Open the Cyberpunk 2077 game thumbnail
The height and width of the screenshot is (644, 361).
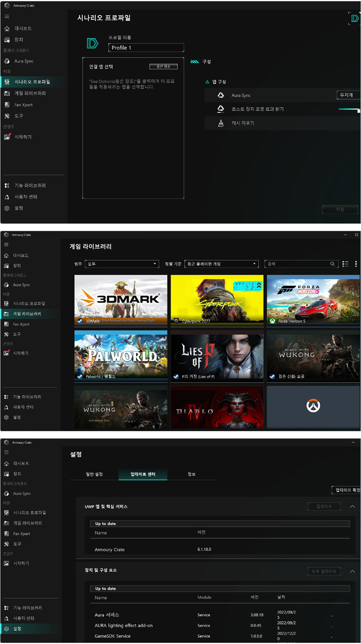(217, 299)
